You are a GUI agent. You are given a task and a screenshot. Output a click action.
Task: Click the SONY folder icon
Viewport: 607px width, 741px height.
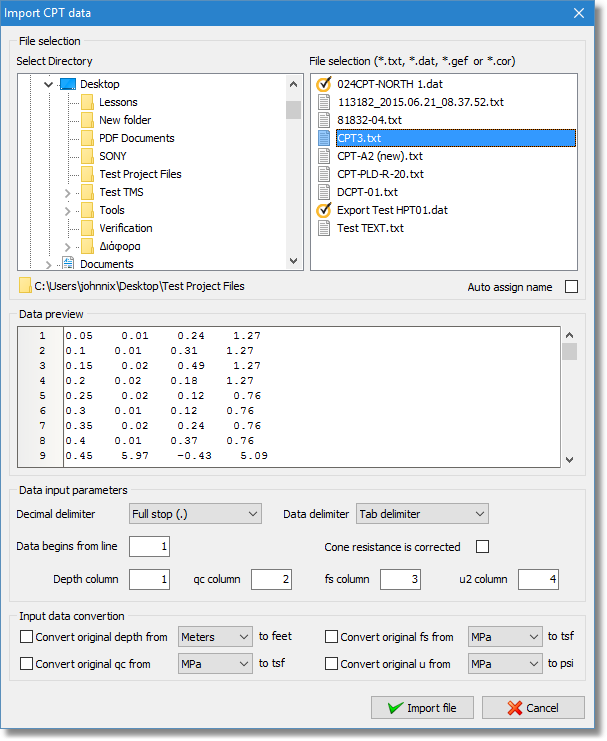88,156
